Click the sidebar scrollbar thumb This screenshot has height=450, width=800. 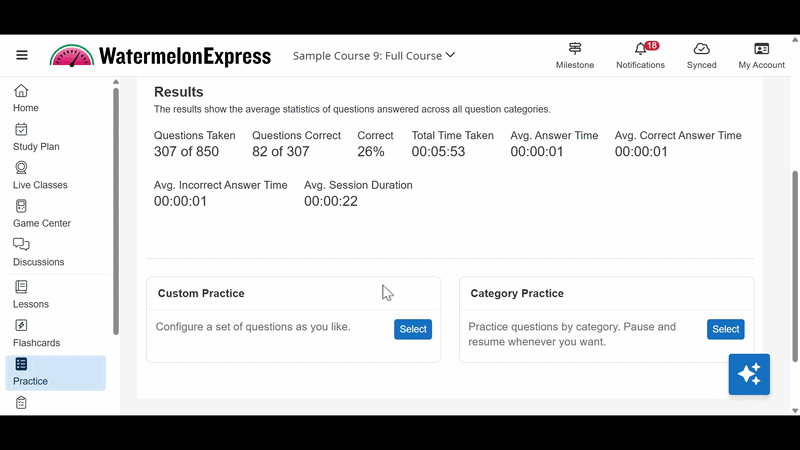click(116, 210)
